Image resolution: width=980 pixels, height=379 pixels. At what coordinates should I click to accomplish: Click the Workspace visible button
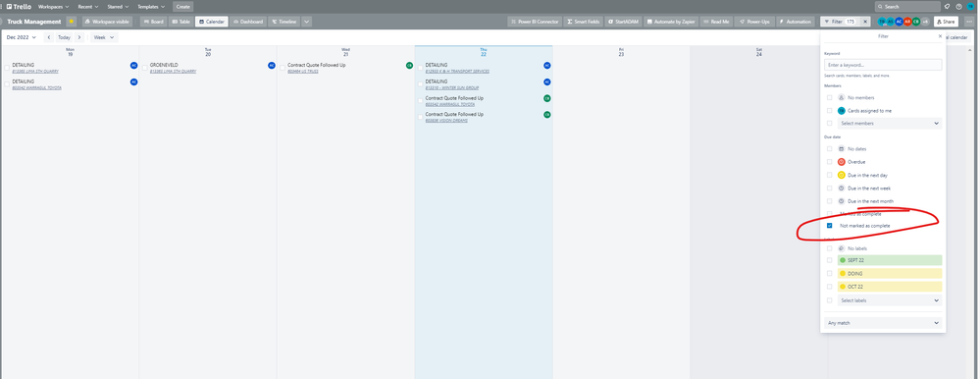pos(107,22)
